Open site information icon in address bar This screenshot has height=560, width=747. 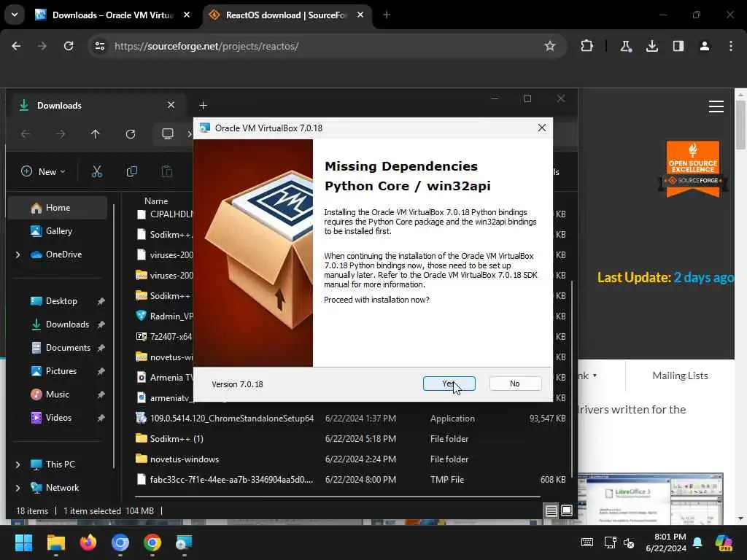[100, 46]
